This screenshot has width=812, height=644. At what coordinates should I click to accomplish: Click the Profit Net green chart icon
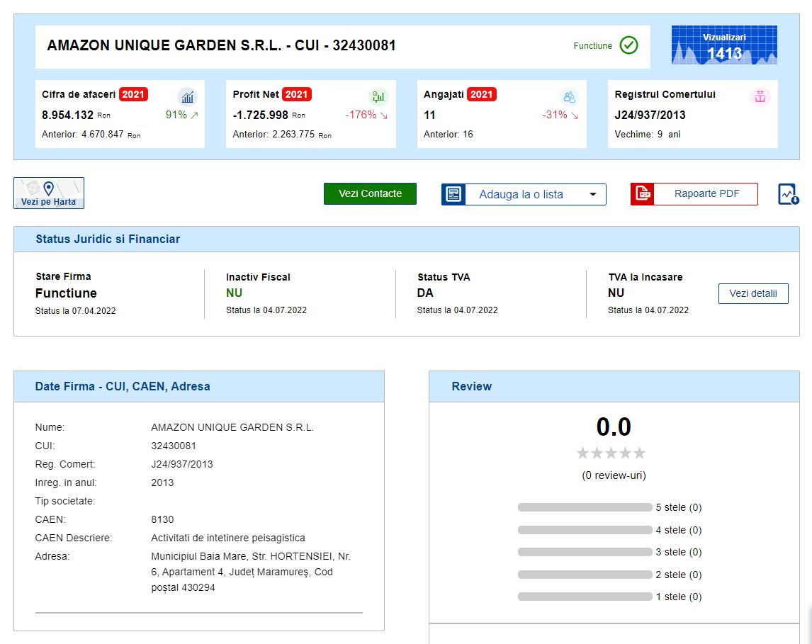coord(378,97)
